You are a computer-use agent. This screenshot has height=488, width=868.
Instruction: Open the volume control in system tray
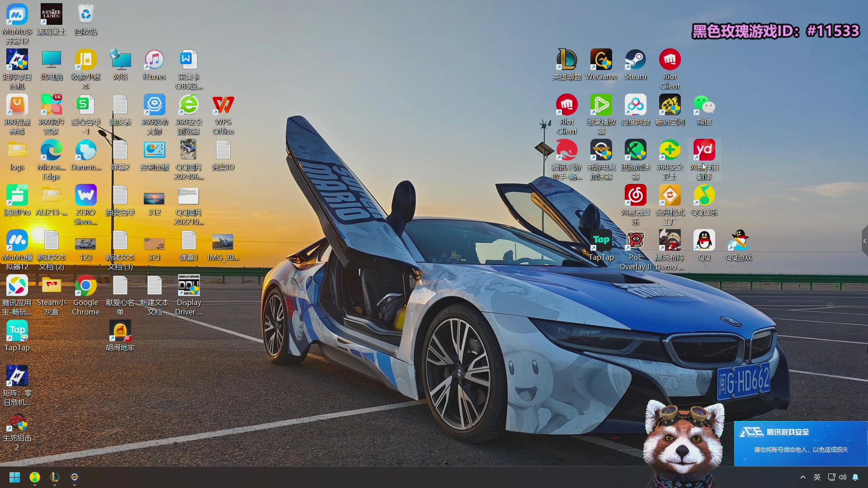tap(843, 477)
